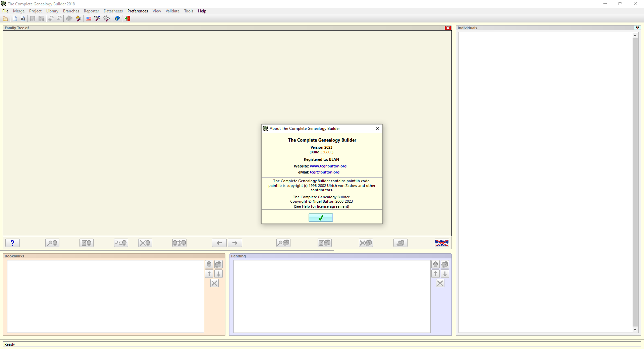Click the edit family button
This screenshot has height=349, width=644.
click(x=325, y=243)
